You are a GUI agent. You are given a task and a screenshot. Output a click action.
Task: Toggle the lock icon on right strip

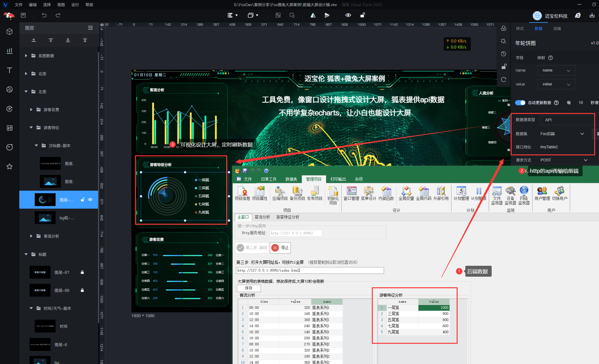504,66
